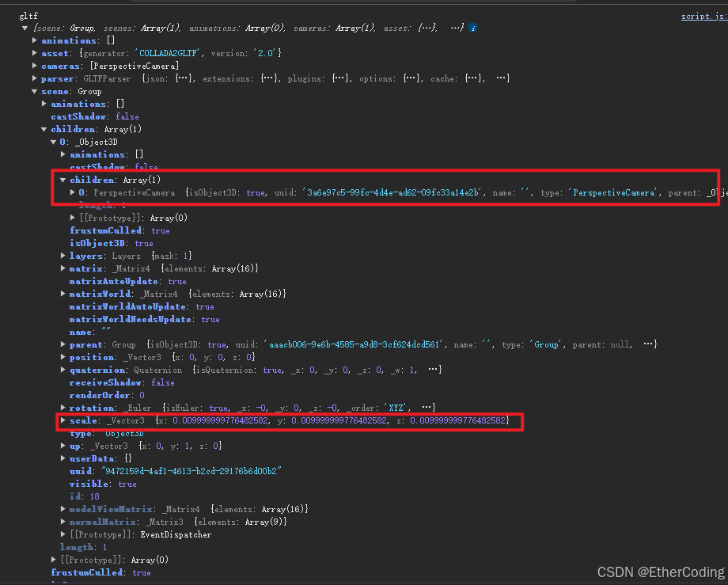Expand animations: [] inside the _Object3D entry
Image resolution: width=728 pixels, height=585 pixels.
[63, 154]
